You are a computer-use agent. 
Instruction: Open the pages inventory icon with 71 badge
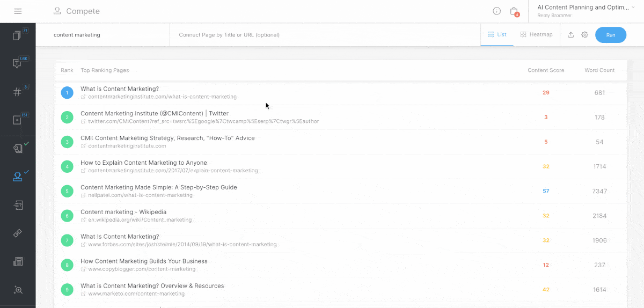point(17,35)
